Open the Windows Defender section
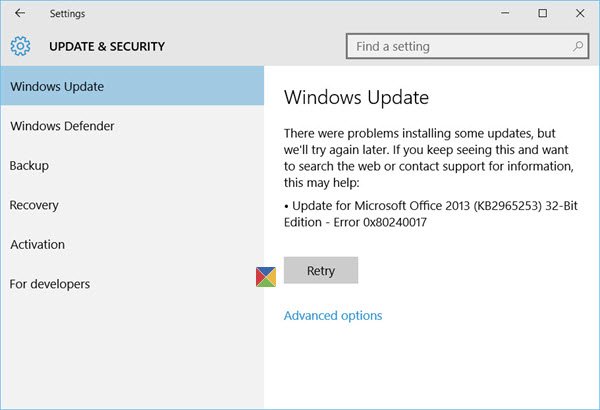This screenshot has height=410, width=600. 62,126
